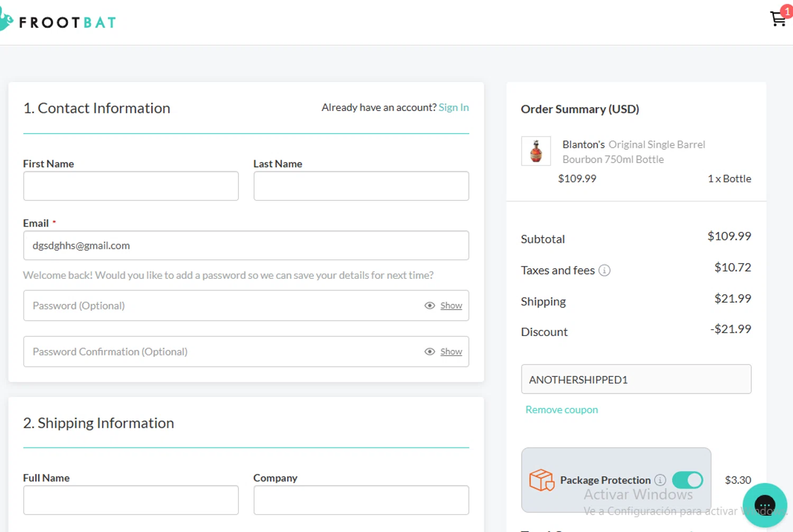Open the shopping cart icon
The width and height of the screenshot is (793, 532).
click(x=778, y=19)
